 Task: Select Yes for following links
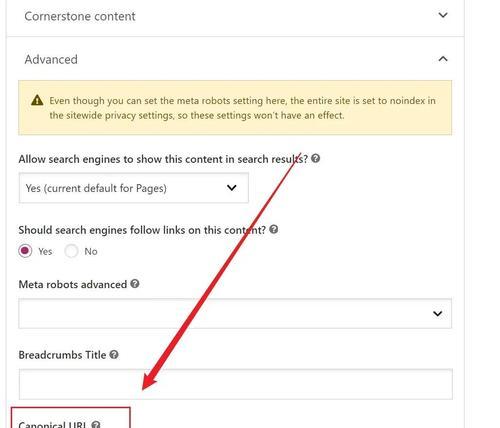pyautogui.click(x=25, y=251)
